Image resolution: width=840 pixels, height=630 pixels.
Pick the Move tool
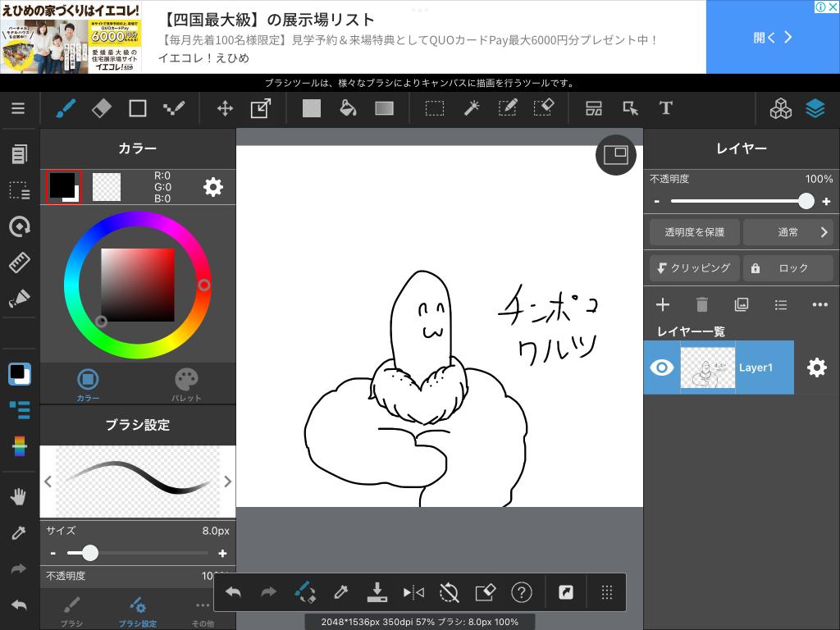click(x=224, y=108)
